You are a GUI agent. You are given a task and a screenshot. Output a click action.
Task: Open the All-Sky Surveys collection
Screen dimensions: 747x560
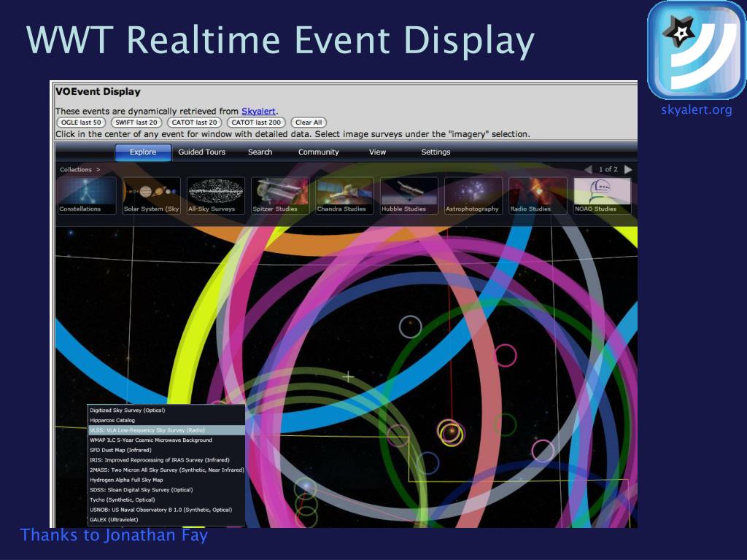point(216,195)
